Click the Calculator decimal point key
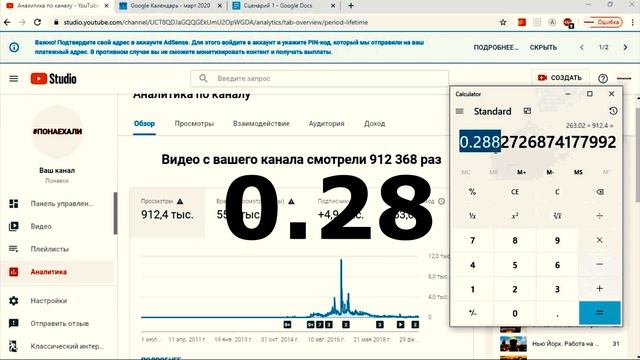This screenshot has height=360, width=640. coord(557,313)
